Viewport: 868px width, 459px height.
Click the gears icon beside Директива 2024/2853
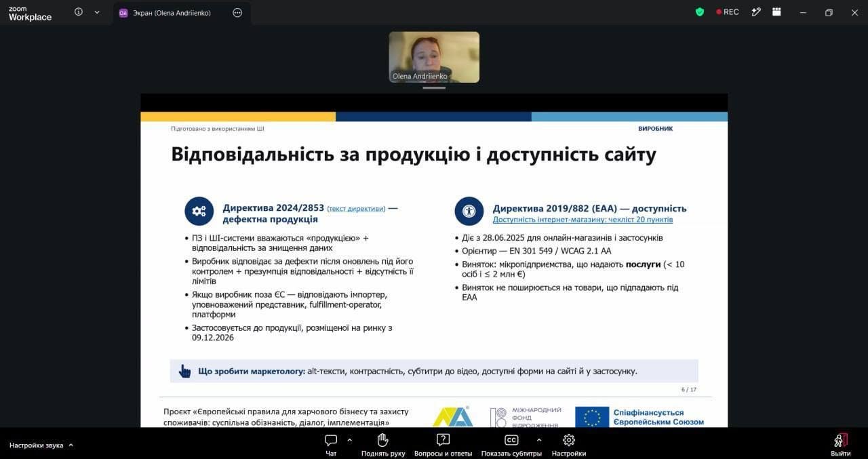coord(199,211)
